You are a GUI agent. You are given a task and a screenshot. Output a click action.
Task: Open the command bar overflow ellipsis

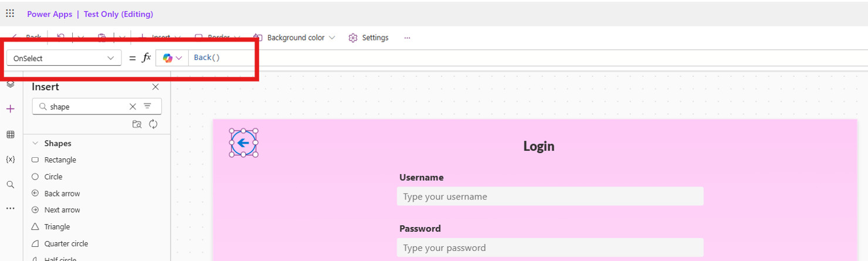(407, 38)
